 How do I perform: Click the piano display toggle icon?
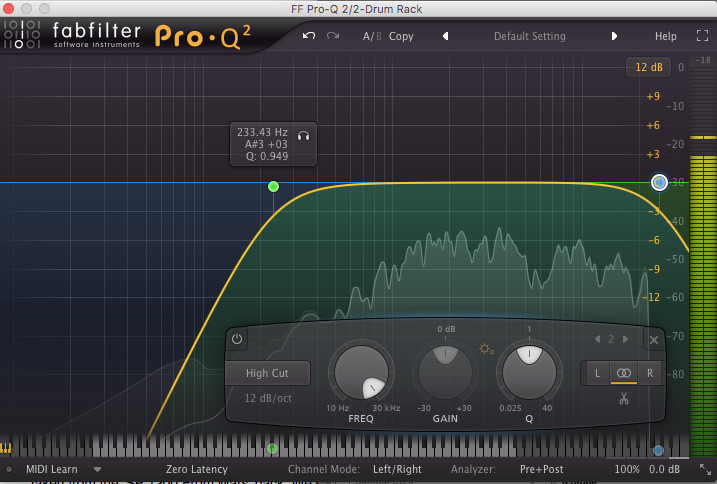click(5, 447)
